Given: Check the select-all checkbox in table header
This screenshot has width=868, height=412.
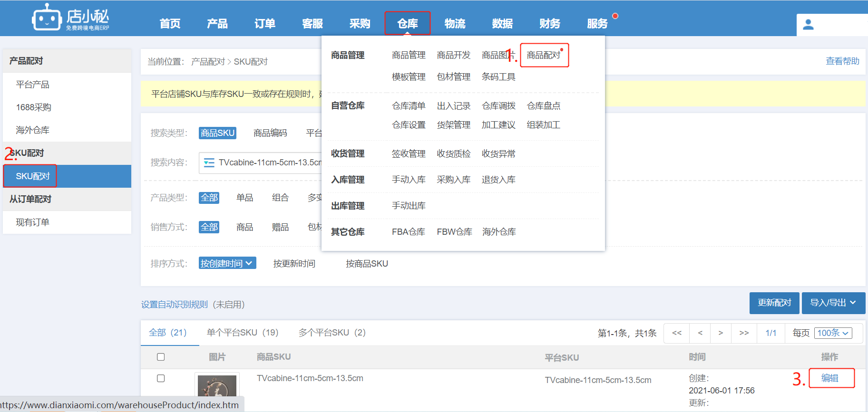Looking at the screenshot, I should pyautogui.click(x=161, y=357).
